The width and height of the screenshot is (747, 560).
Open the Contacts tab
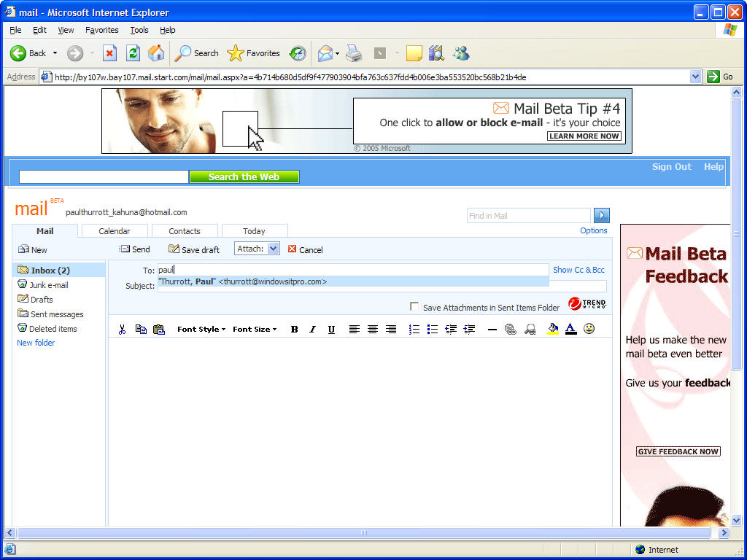point(185,231)
